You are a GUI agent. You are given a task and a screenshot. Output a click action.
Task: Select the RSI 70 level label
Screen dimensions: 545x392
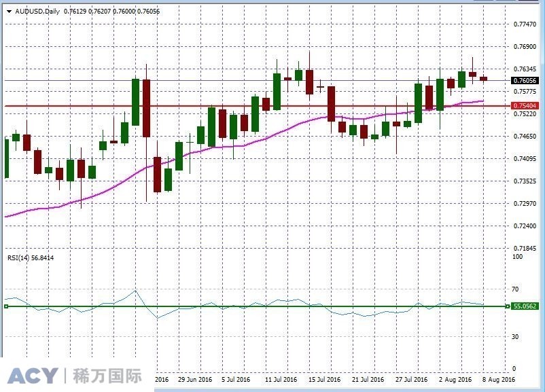pos(515,289)
